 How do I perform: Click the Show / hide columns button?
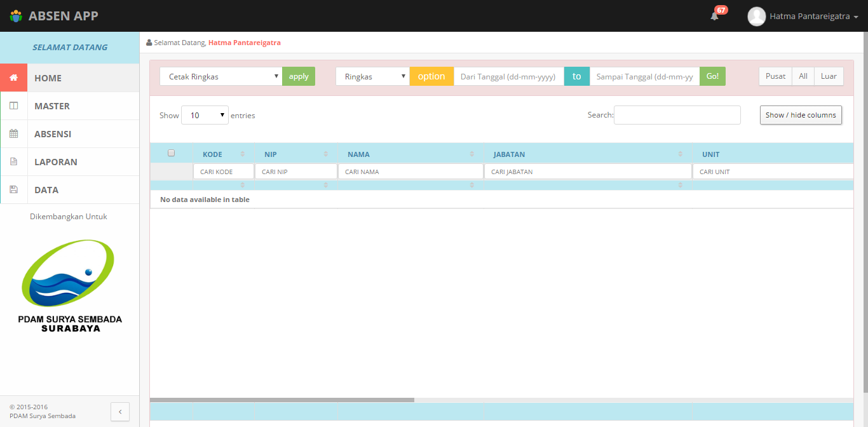coord(801,115)
